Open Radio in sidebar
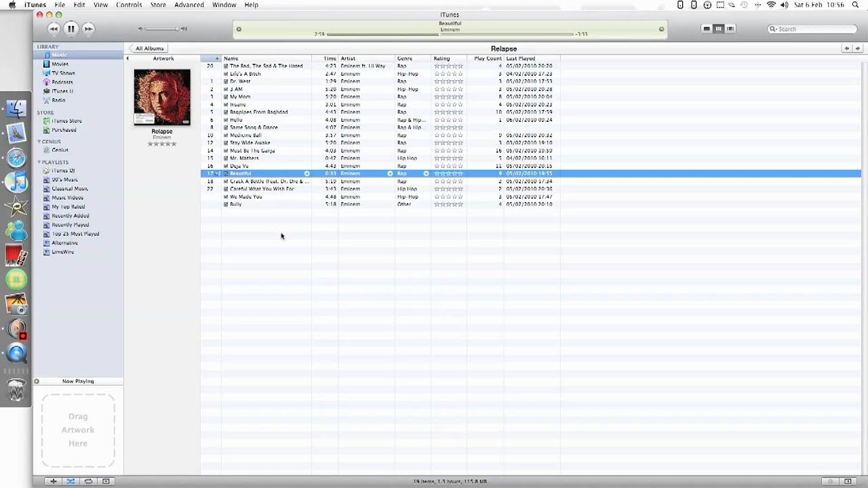This screenshot has height=488, width=868. [x=58, y=100]
